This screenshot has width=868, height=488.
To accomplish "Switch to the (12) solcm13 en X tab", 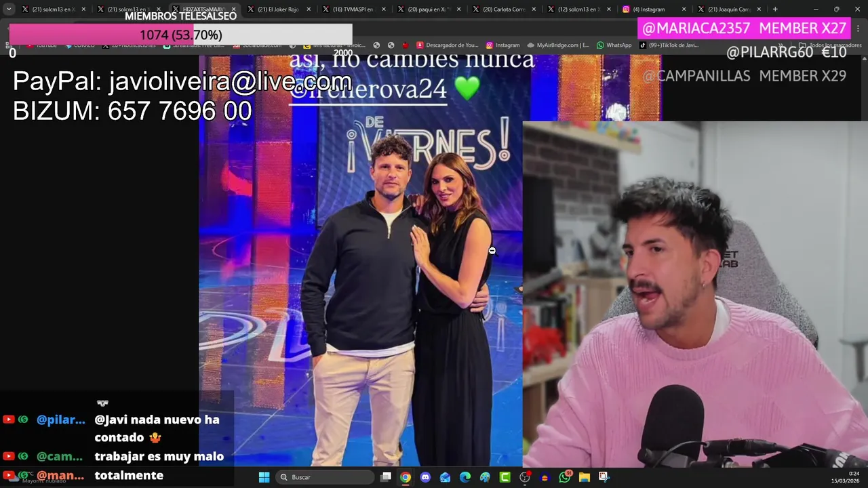I will tap(578, 9).
